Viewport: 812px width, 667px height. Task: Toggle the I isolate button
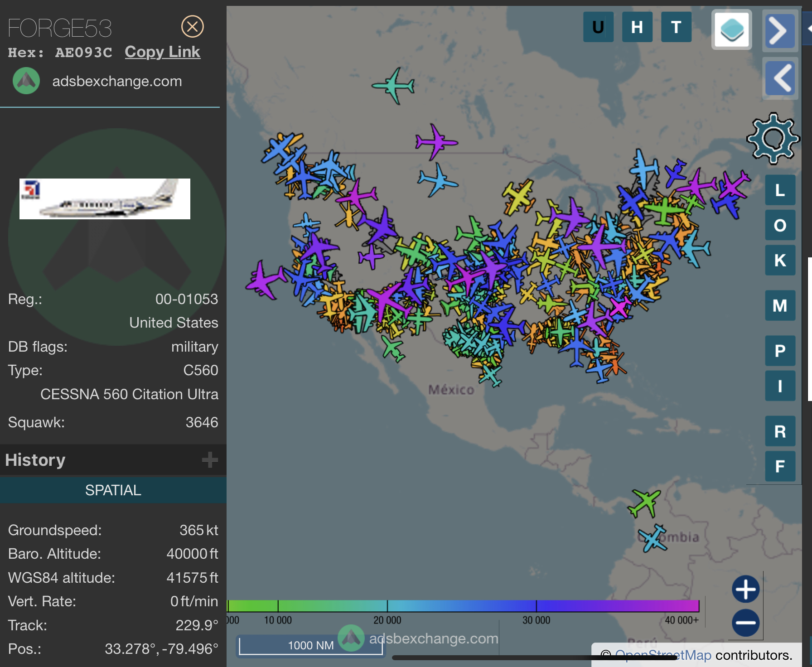tap(780, 386)
